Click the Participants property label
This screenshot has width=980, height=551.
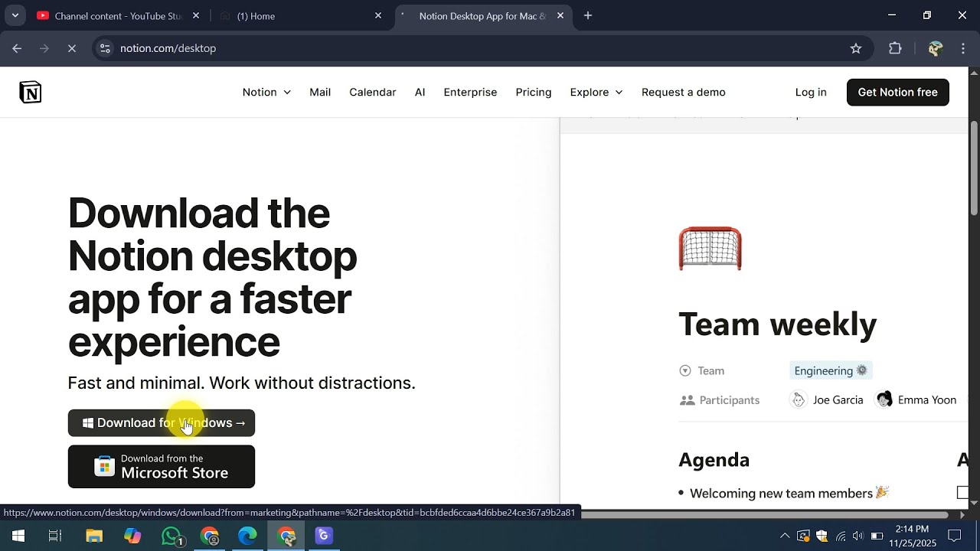(x=729, y=400)
